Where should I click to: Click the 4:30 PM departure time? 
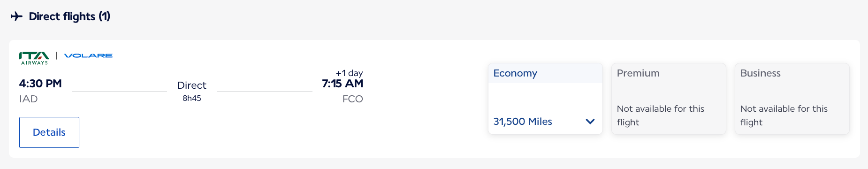(x=40, y=84)
